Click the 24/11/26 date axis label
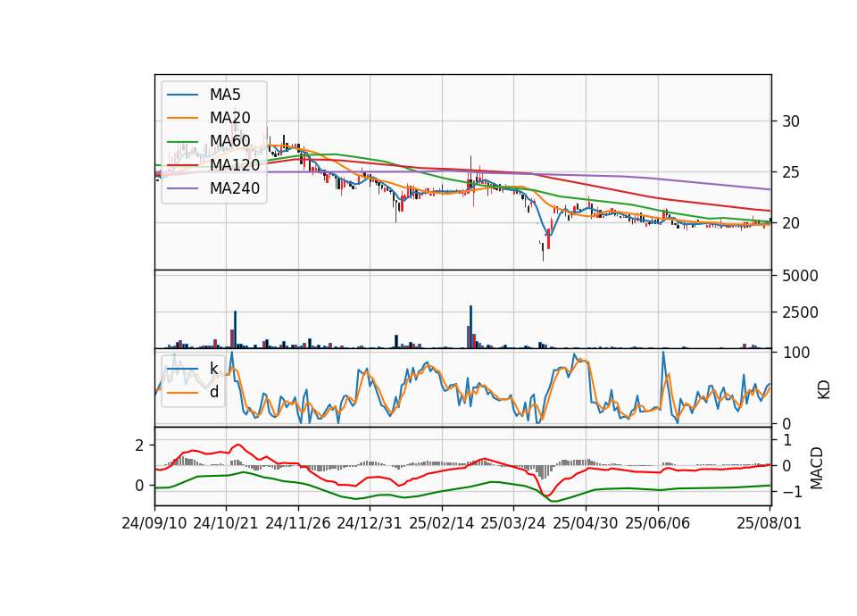857x616 pixels. tap(298, 523)
